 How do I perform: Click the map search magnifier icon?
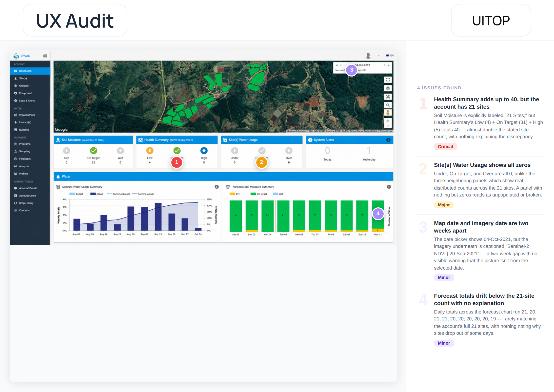[388, 105]
